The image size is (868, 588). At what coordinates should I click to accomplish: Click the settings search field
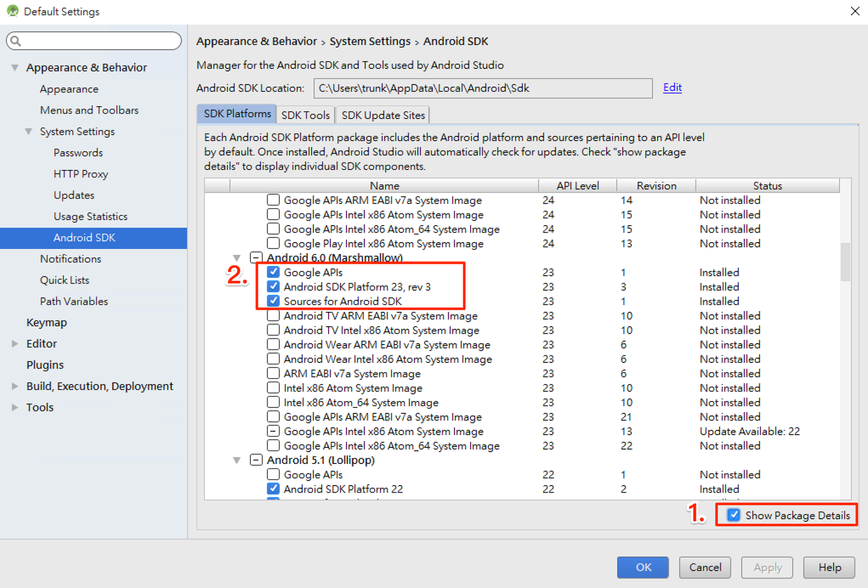[x=94, y=41]
